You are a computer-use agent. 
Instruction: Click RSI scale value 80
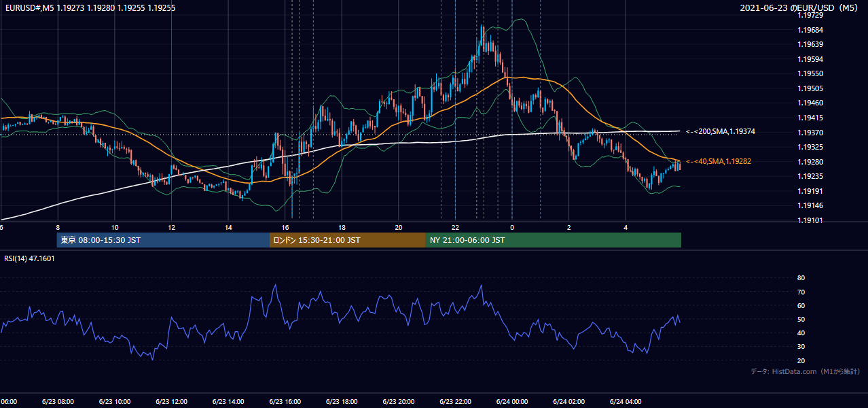pos(801,278)
